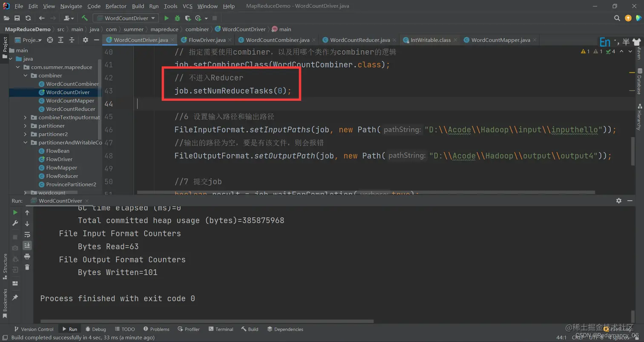Click the orange update arrow icon
The image size is (644, 342).
coord(628,18)
